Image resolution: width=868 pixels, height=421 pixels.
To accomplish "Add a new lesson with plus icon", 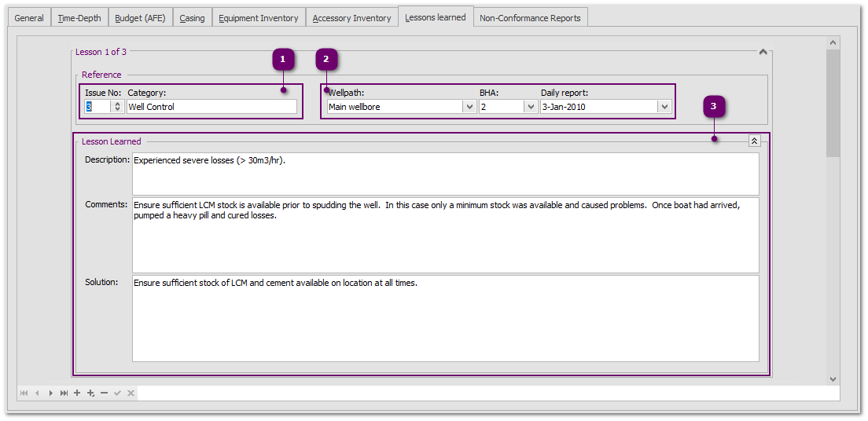I will coord(77,393).
